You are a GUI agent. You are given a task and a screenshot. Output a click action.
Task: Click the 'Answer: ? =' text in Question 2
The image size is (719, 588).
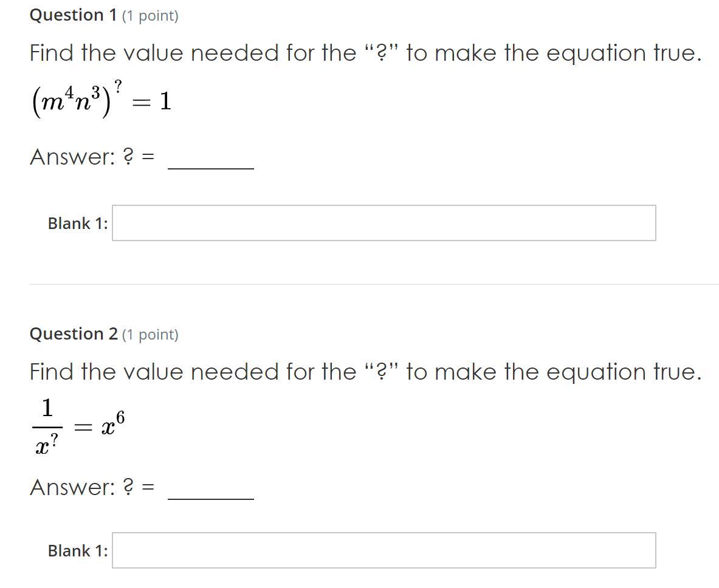(x=92, y=487)
